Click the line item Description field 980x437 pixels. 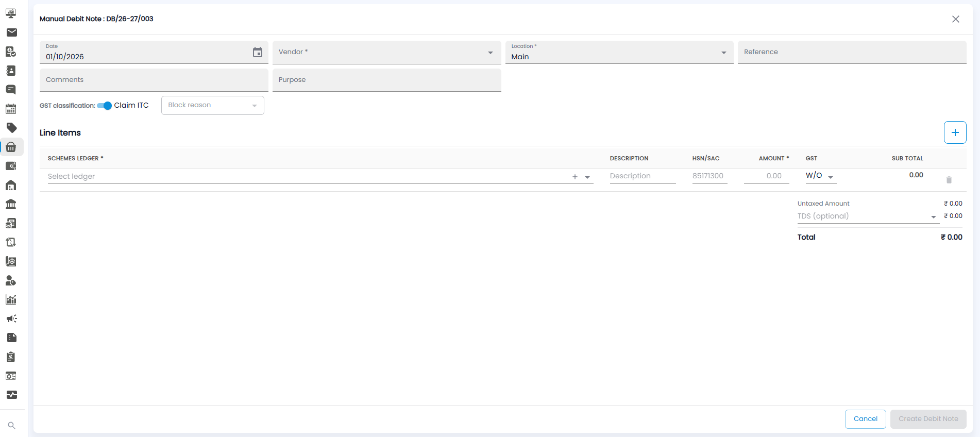[x=643, y=176]
